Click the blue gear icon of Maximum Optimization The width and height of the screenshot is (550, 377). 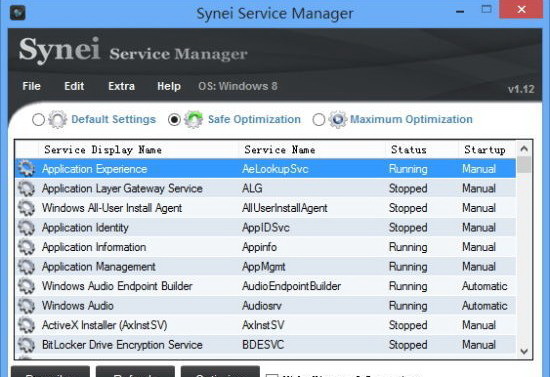coord(338,119)
